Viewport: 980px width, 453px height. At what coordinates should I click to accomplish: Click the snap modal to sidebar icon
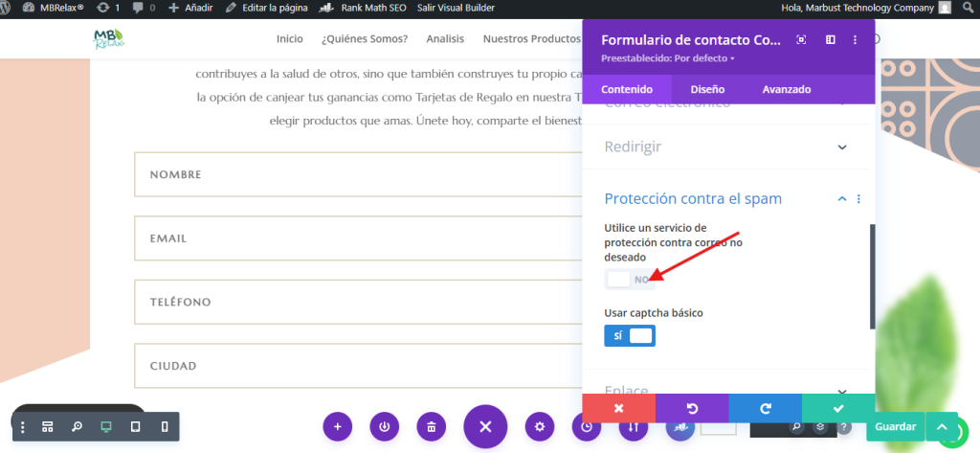coord(830,40)
